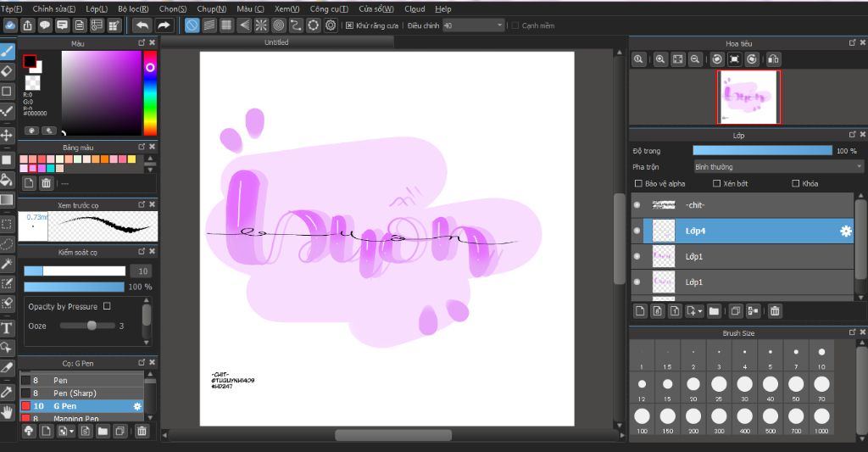868x452 pixels.
Task: Choose brush size 25 in Brush Size
Action: [x=719, y=388]
